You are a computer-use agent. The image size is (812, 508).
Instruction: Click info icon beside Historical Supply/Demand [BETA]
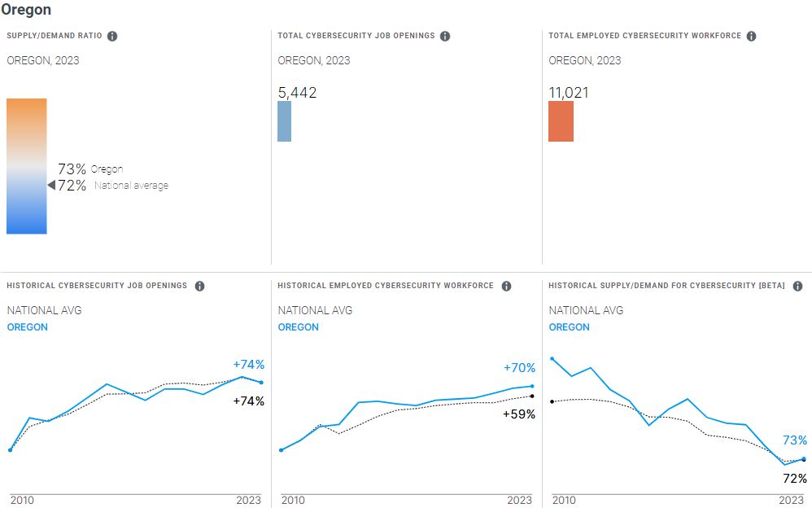tap(797, 286)
